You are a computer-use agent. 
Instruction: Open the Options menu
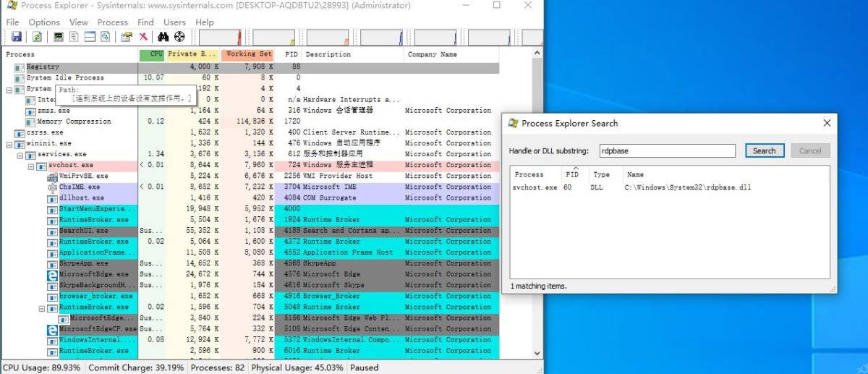click(x=44, y=22)
